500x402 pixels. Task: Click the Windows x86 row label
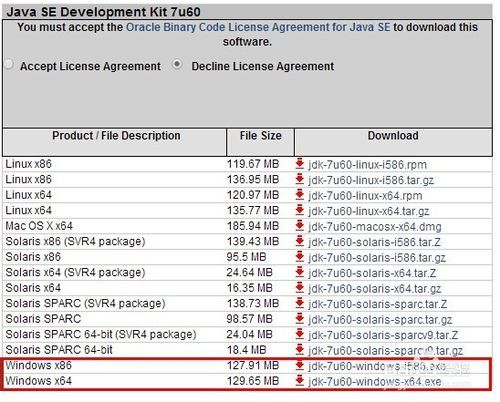click(x=39, y=365)
